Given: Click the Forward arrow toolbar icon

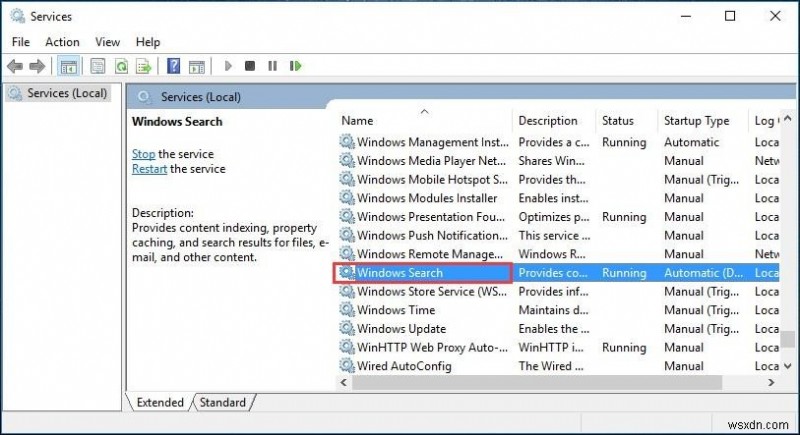Looking at the screenshot, I should point(37,66).
